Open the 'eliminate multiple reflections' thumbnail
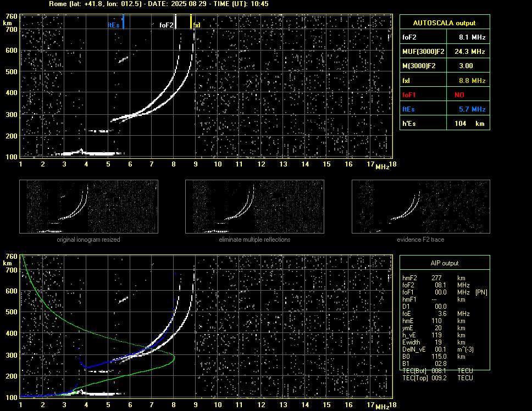 [254, 207]
